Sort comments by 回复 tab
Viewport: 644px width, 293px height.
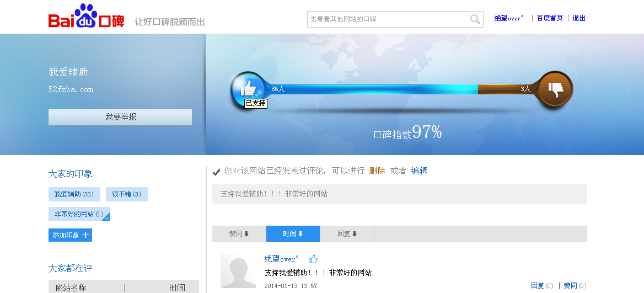coord(347,234)
